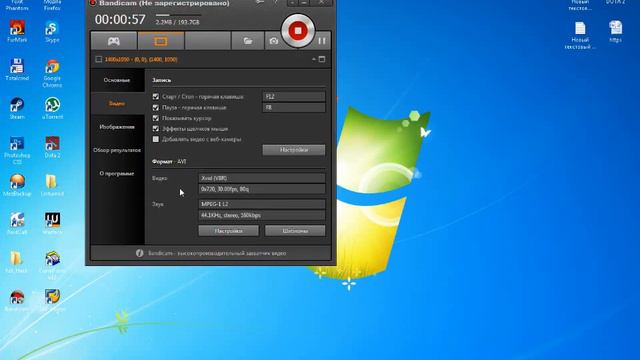The image size is (640, 360).
Task: Show the О программе tab
Action: pos(117,173)
